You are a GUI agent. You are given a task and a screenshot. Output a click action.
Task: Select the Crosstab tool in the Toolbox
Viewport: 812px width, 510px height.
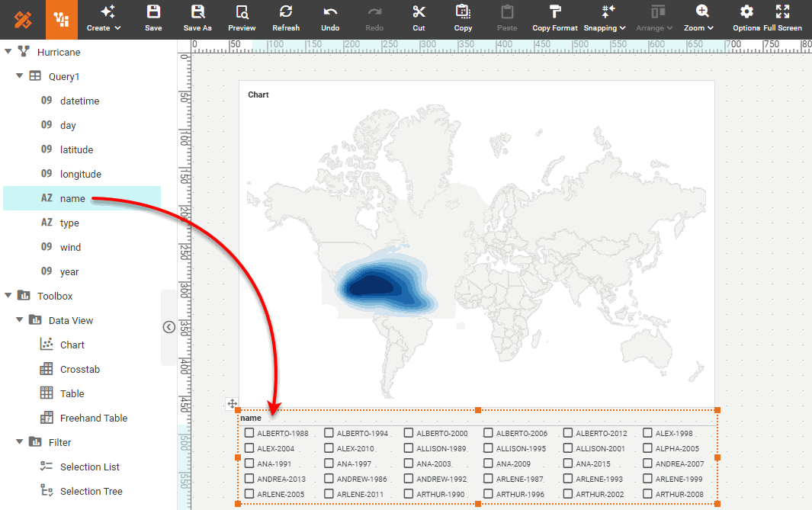(x=79, y=369)
